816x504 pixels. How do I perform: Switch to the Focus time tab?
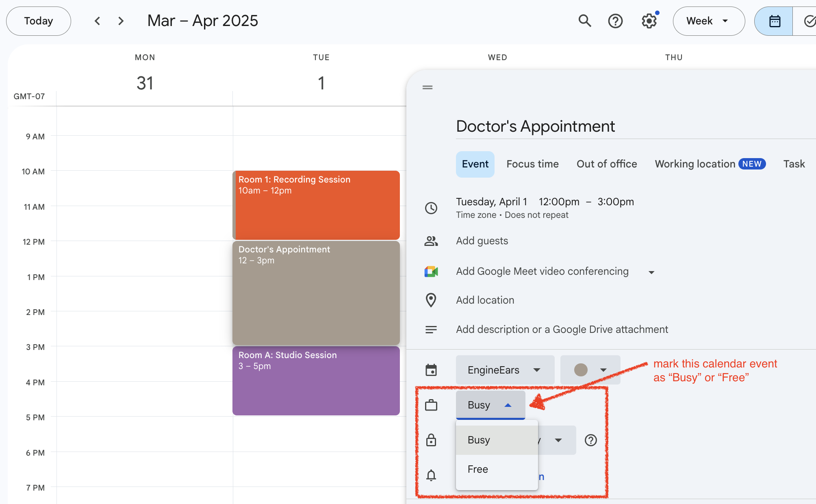pyautogui.click(x=532, y=164)
